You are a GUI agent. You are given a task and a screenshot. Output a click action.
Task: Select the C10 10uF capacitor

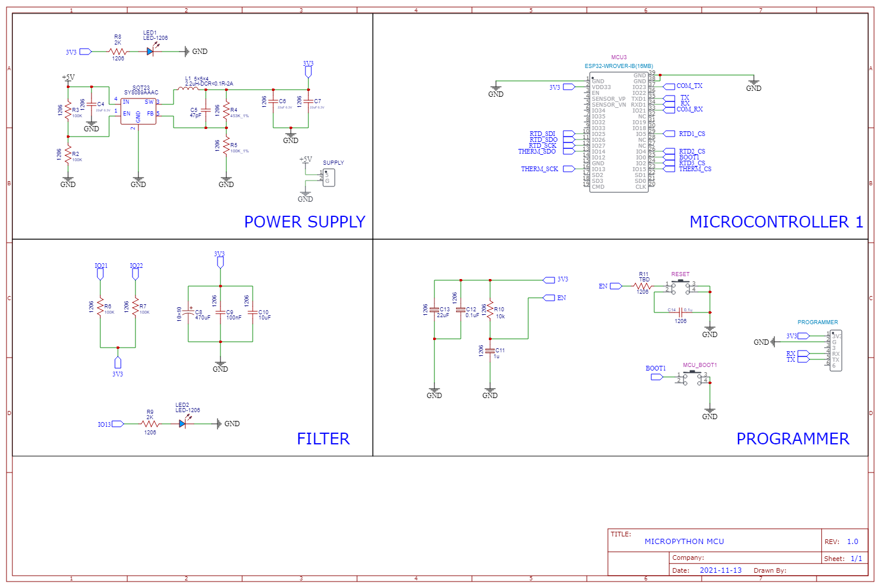253,312
